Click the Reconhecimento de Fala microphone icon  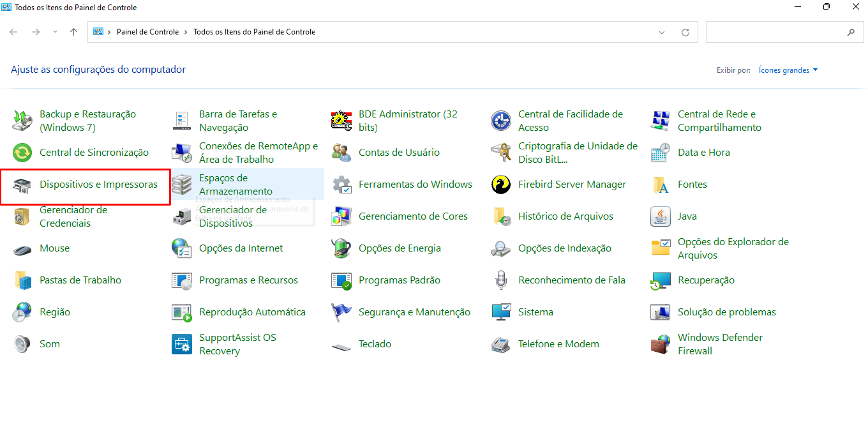tap(501, 280)
